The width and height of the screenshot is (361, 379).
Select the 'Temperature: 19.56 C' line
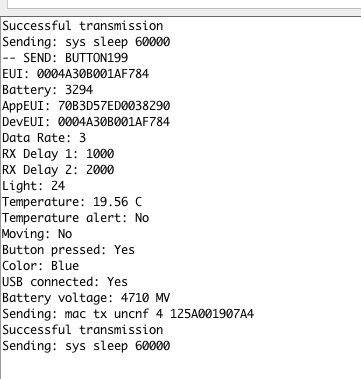point(72,202)
